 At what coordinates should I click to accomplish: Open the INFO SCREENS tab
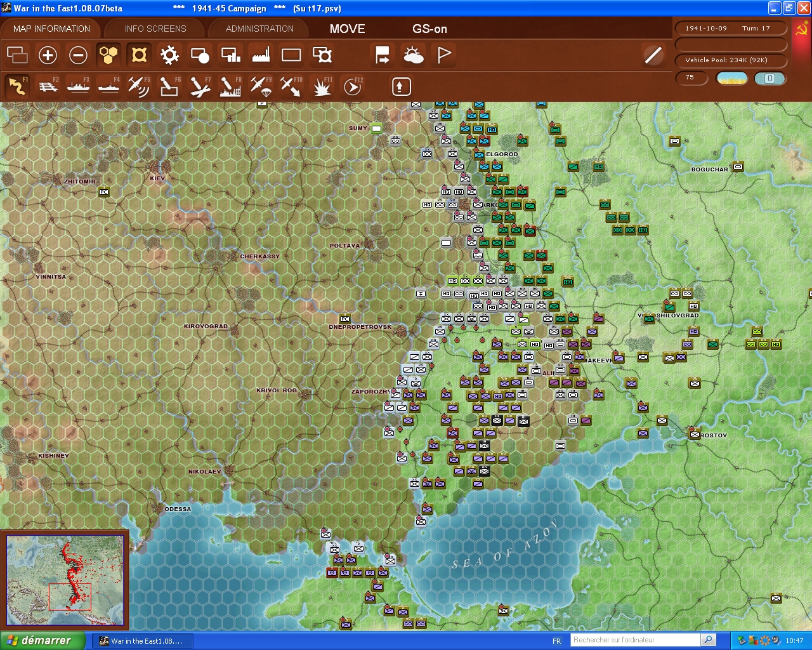point(155,29)
